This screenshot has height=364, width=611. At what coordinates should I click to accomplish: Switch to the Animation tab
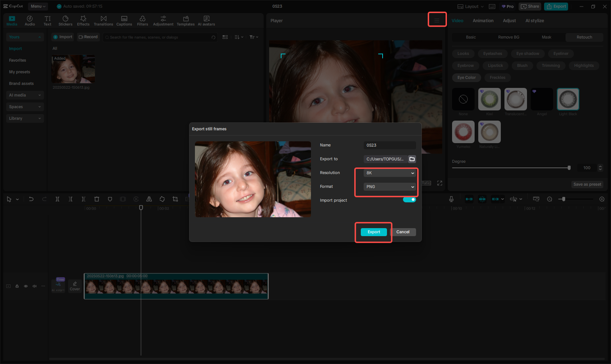pos(483,21)
